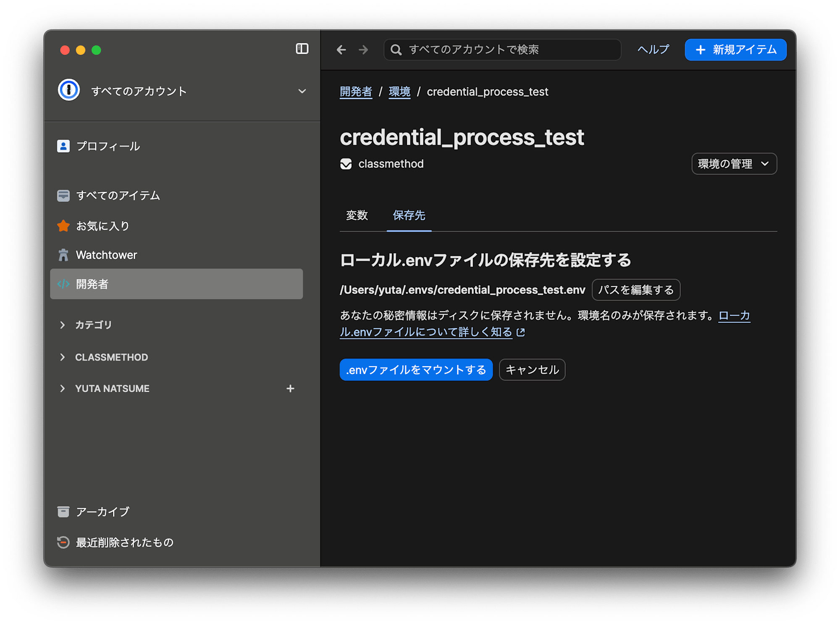840x625 pixels.
Task: Expand the すべてのアカウント account dropdown
Action: (302, 91)
